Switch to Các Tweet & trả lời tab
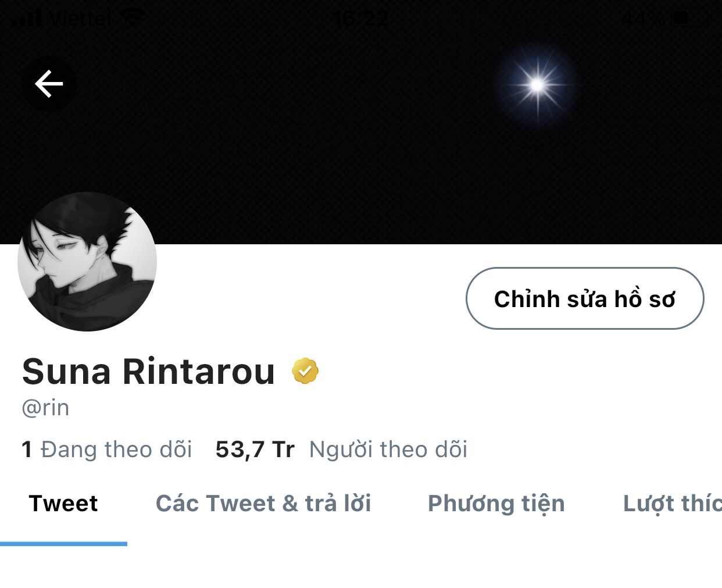 [263, 504]
